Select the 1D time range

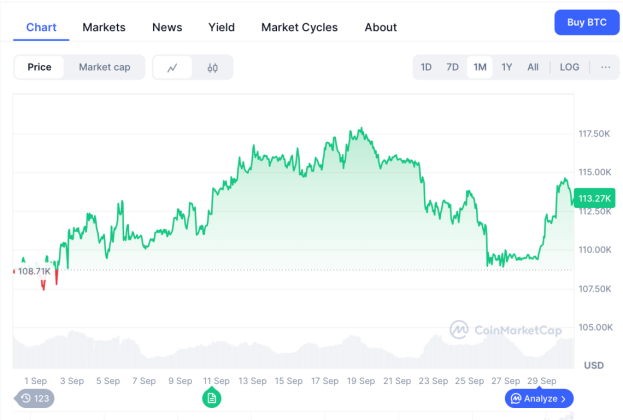point(426,67)
